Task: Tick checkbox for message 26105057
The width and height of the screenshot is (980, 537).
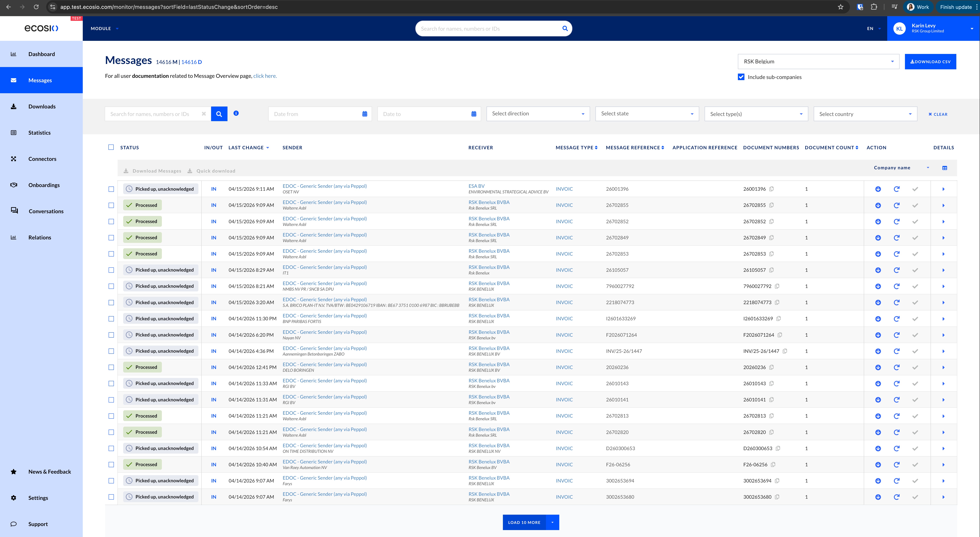Action: point(111,270)
